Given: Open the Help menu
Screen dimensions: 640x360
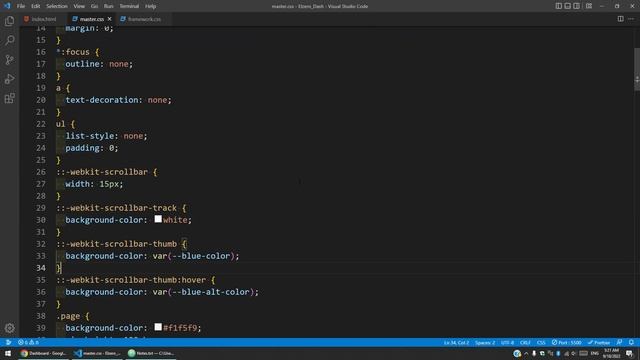Looking at the screenshot, I should pos(151,6).
